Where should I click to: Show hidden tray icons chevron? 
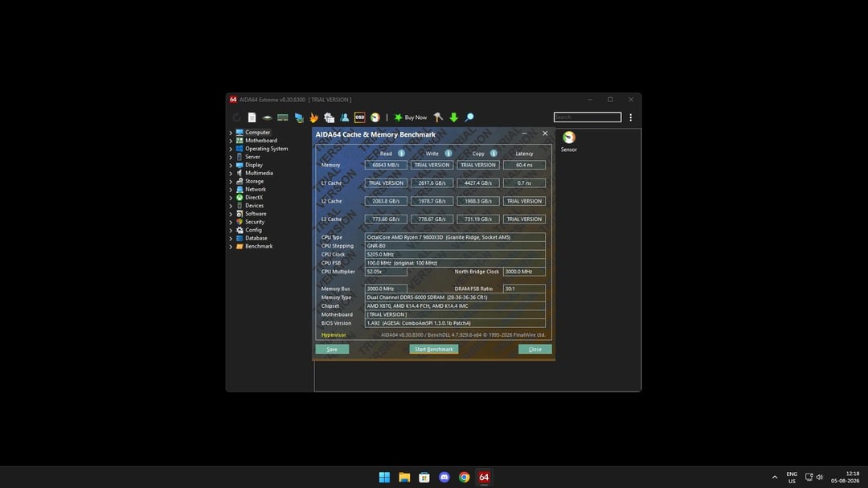(775, 477)
